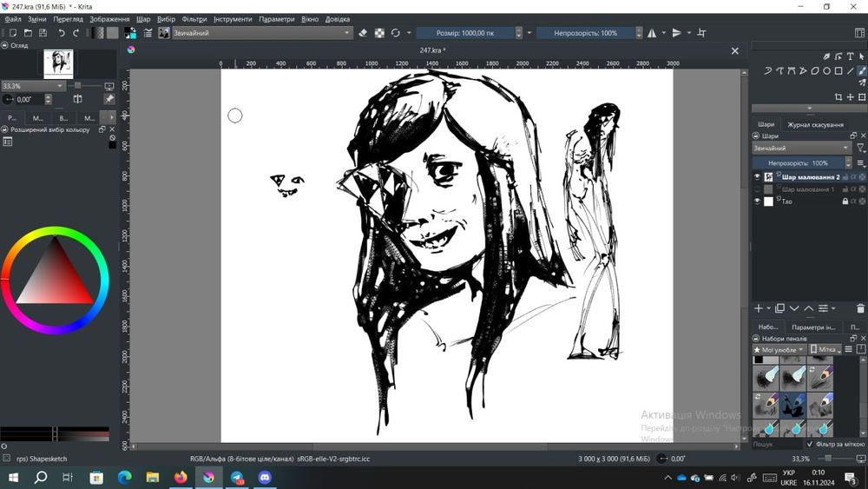Enable the Фільтр за міткою checkbox
This screenshot has height=489, width=868.
[x=811, y=444]
